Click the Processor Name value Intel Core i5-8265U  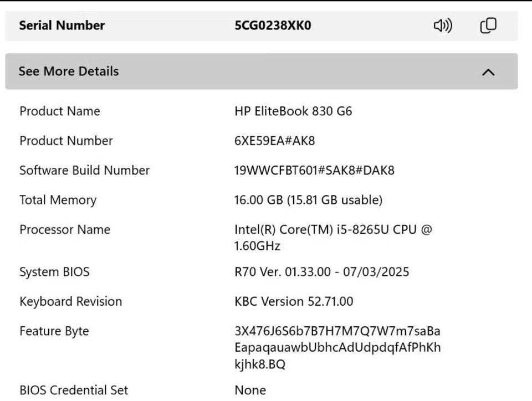(x=333, y=238)
